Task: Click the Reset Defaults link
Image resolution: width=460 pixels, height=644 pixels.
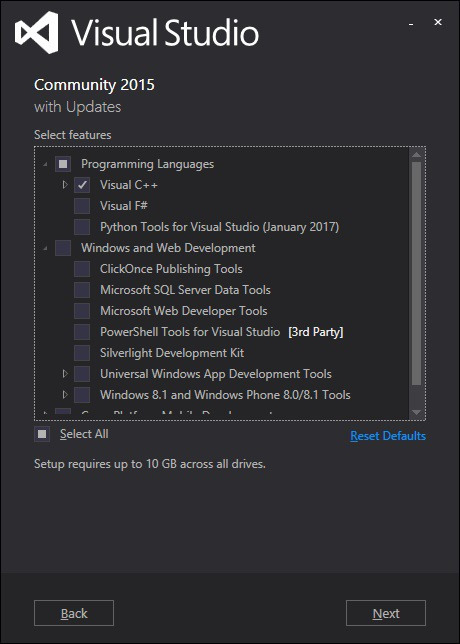Action: click(388, 435)
